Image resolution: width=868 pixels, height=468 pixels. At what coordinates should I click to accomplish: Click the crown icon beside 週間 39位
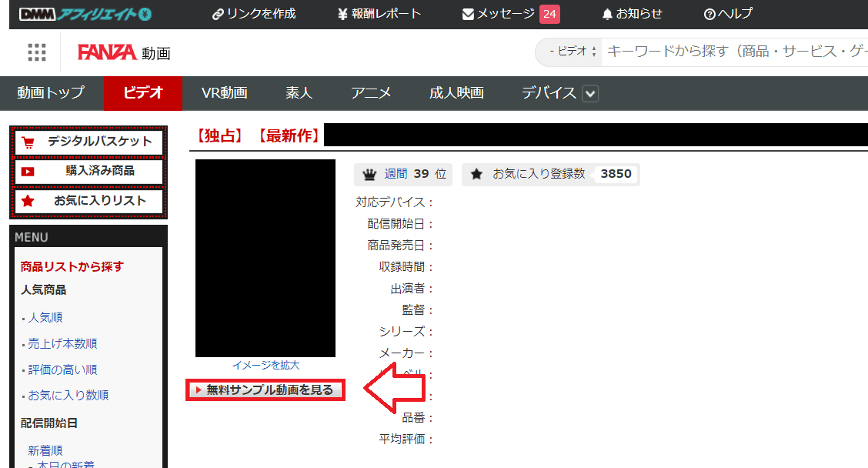pos(370,173)
